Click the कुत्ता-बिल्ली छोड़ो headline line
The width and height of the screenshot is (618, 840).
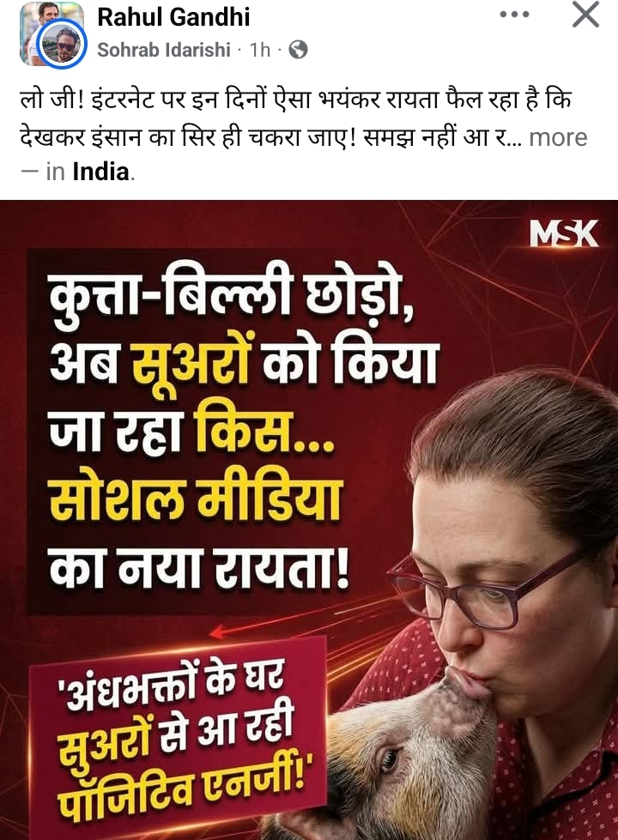231,298
